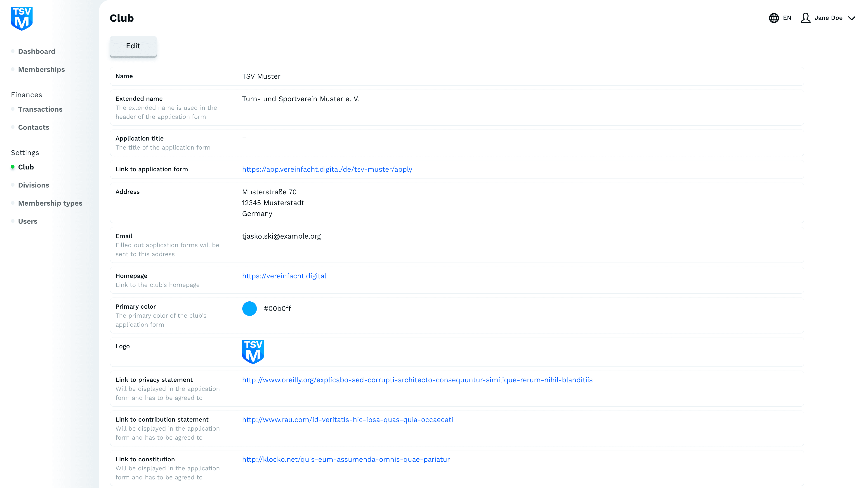Go to Users settings

(28, 221)
